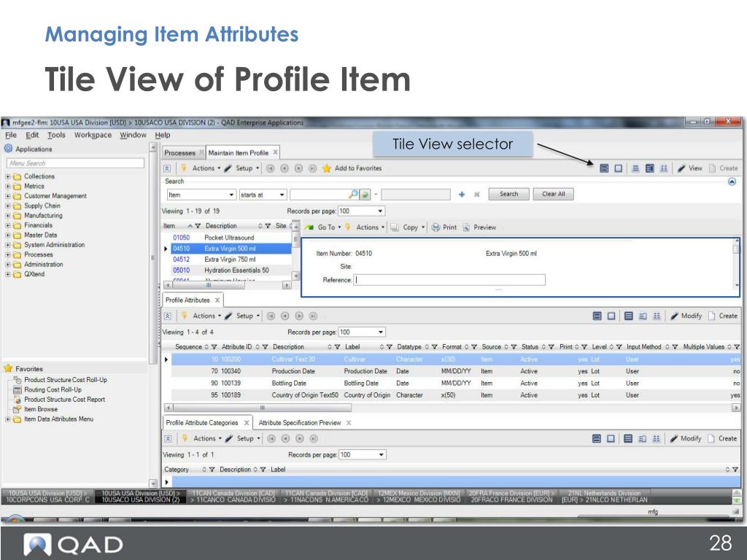Open the Window menu
The height and width of the screenshot is (560, 747).
(x=133, y=135)
